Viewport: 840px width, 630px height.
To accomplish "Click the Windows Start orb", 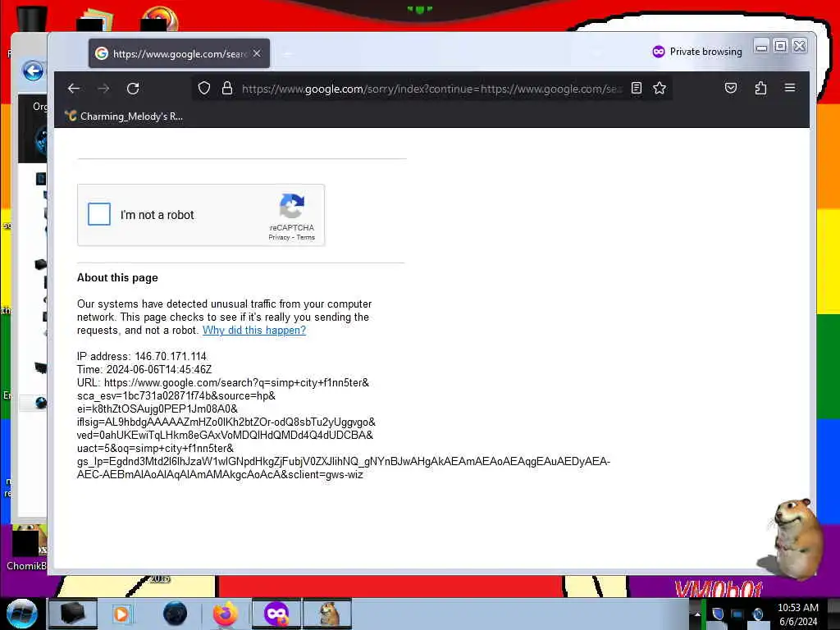I will coord(21,614).
